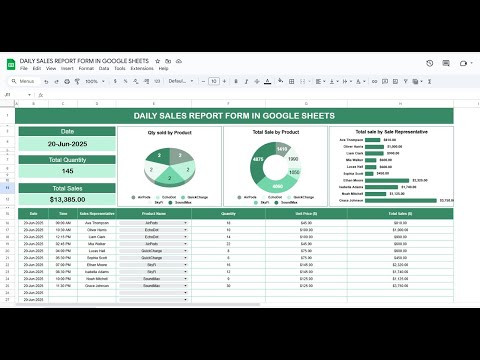Open the 123 more number formats menu
Viewport: 480px width, 360px height.
tap(157, 81)
